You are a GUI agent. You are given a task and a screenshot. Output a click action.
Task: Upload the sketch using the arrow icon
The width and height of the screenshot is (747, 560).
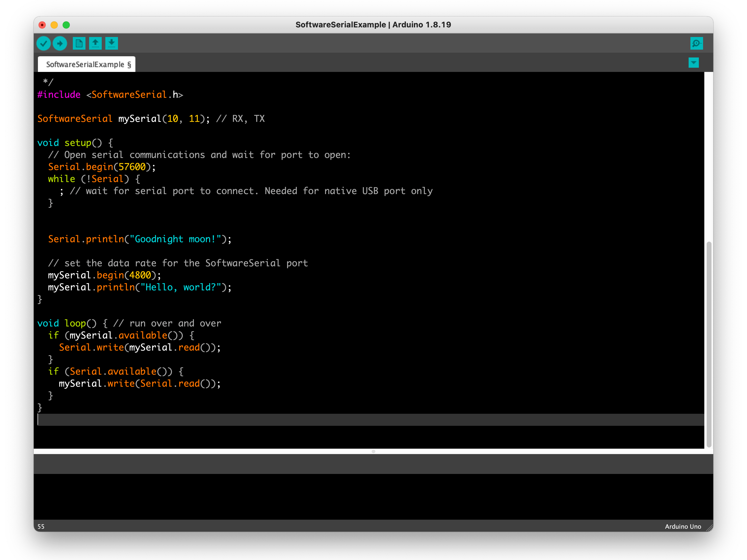click(x=60, y=43)
